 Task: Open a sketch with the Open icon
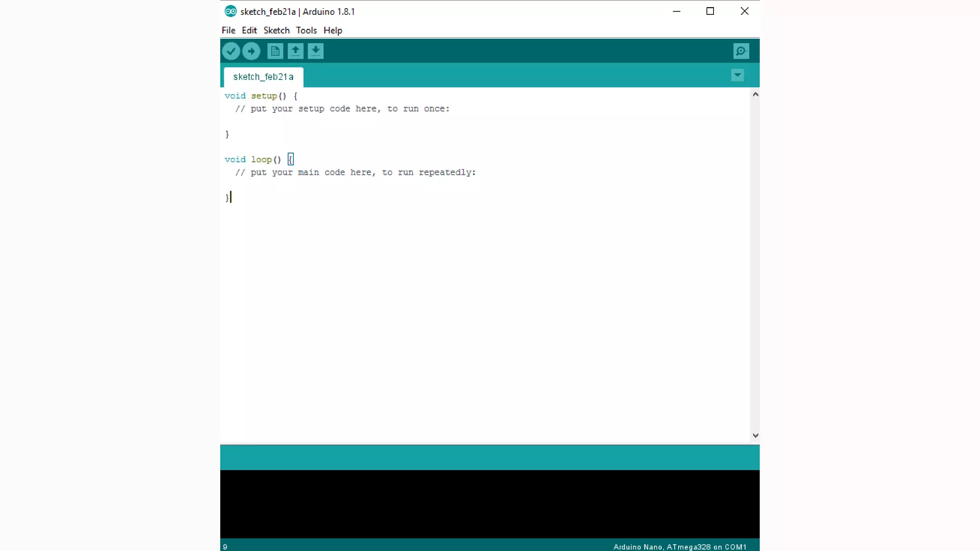click(295, 51)
